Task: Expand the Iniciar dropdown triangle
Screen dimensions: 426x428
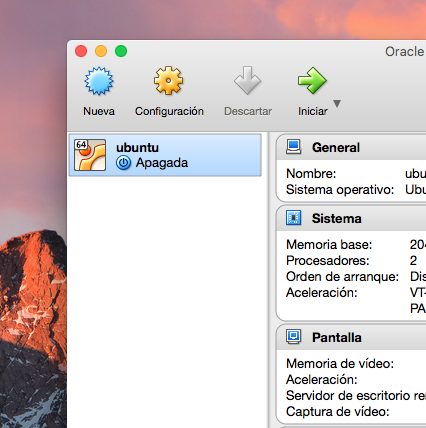Action: click(337, 104)
